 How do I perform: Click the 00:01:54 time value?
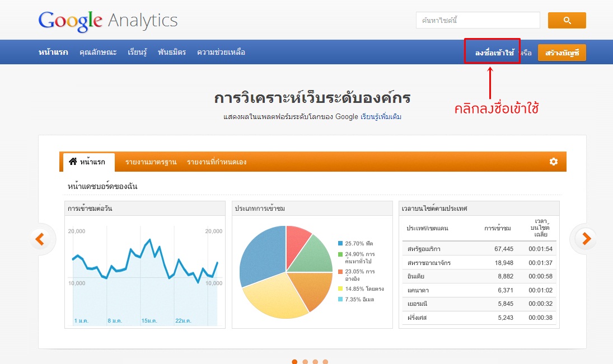pos(540,249)
